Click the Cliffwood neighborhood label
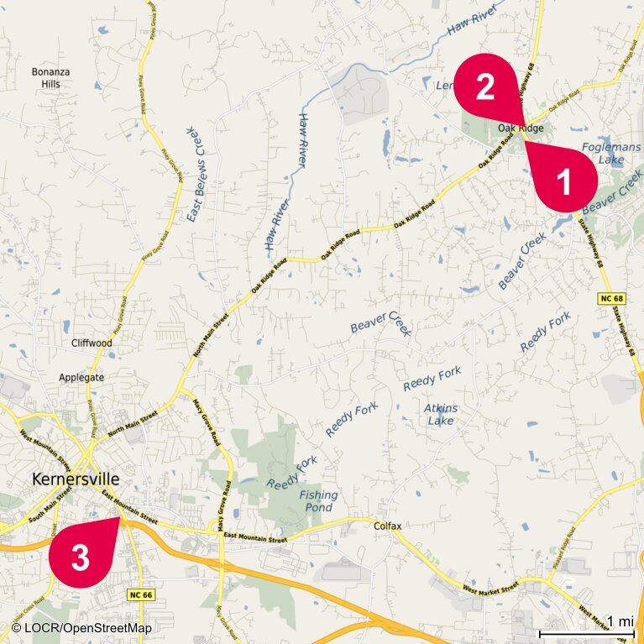 (92, 343)
